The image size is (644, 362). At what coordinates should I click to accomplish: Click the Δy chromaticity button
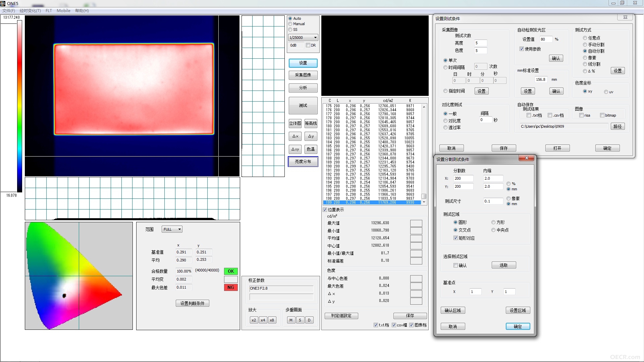[x=311, y=136]
